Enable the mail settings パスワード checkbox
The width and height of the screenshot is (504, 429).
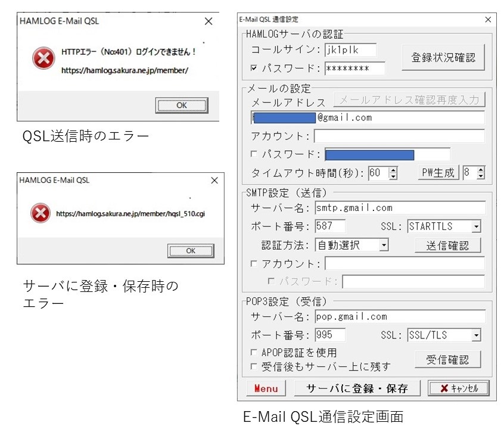tap(254, 154)
